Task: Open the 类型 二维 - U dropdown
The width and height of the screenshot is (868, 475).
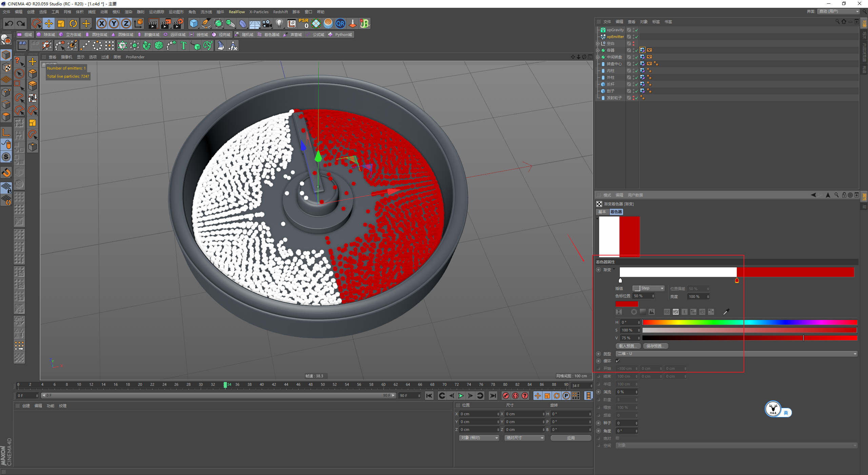Action: (736, 354)
